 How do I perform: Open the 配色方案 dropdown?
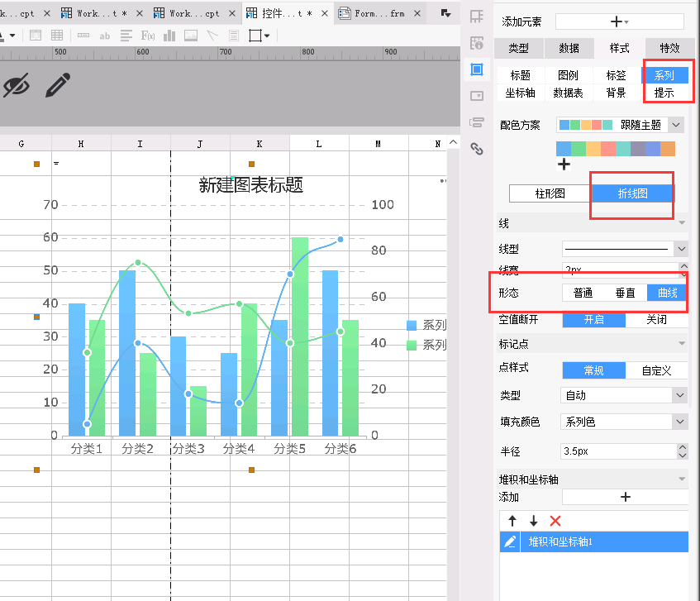tap(676, 125)
